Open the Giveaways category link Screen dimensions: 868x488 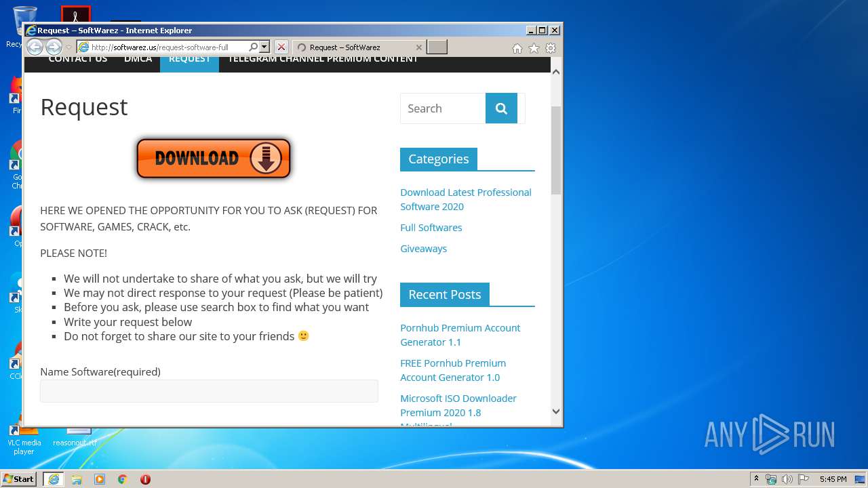[424, 249]
